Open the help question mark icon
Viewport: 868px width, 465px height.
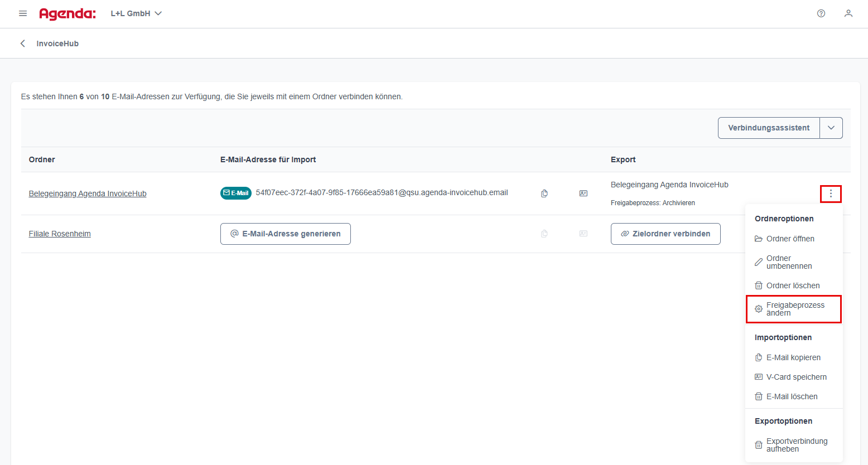pos(821,13)
